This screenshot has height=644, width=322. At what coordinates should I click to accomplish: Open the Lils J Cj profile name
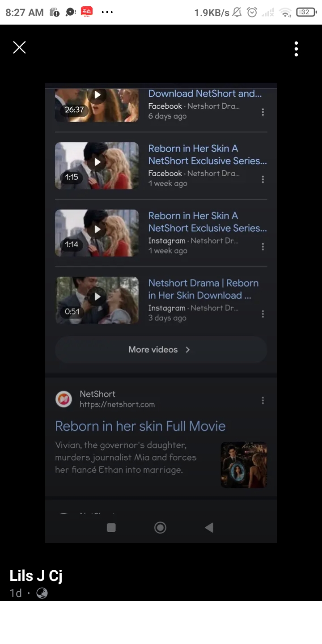[36, 576]
